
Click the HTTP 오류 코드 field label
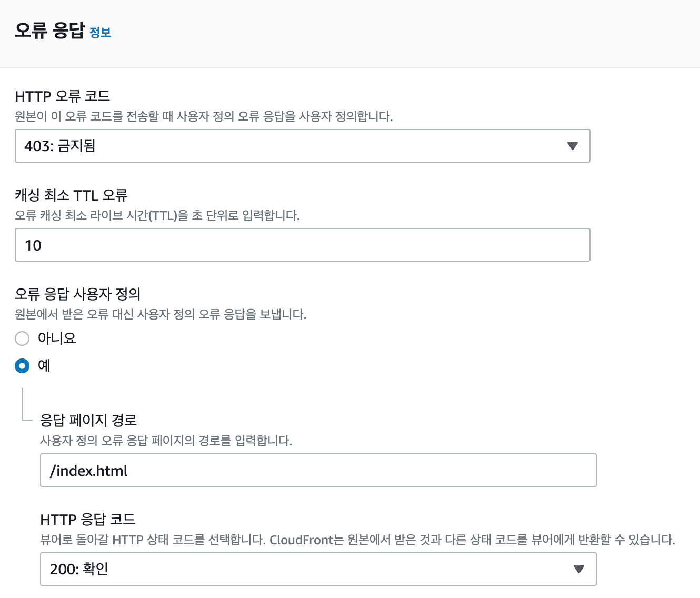62,96
